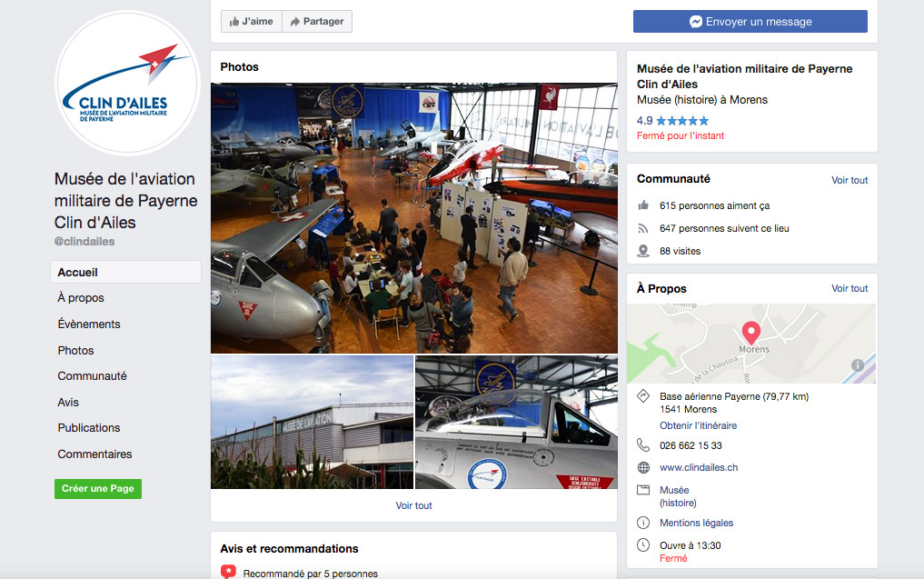Click Obtenir l'itinéraire link
This screenshot has height=579, width=924.
[x=699, y=425]
